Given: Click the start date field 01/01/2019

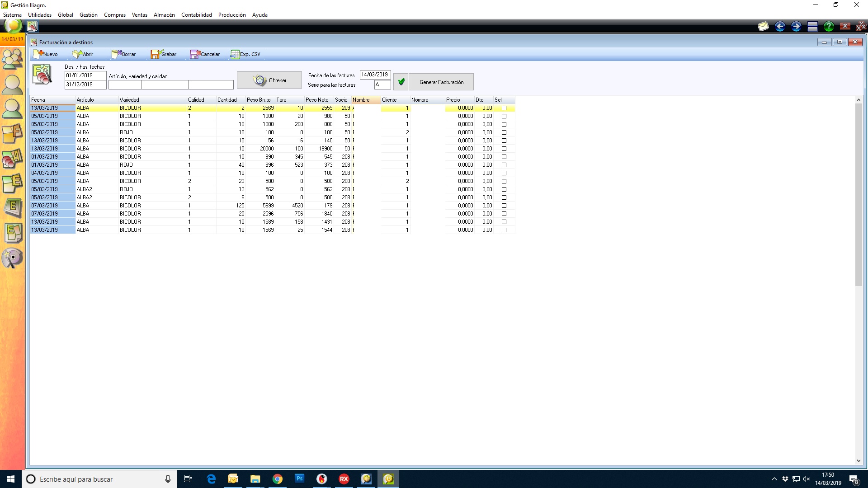Looking at the screenshot, I should (x=85, y=75).
